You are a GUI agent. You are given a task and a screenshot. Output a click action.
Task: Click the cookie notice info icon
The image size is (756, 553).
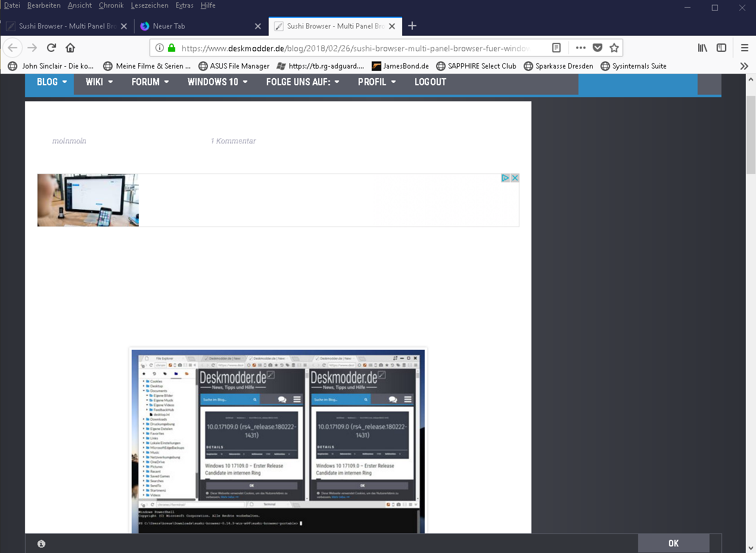point(41,543)
